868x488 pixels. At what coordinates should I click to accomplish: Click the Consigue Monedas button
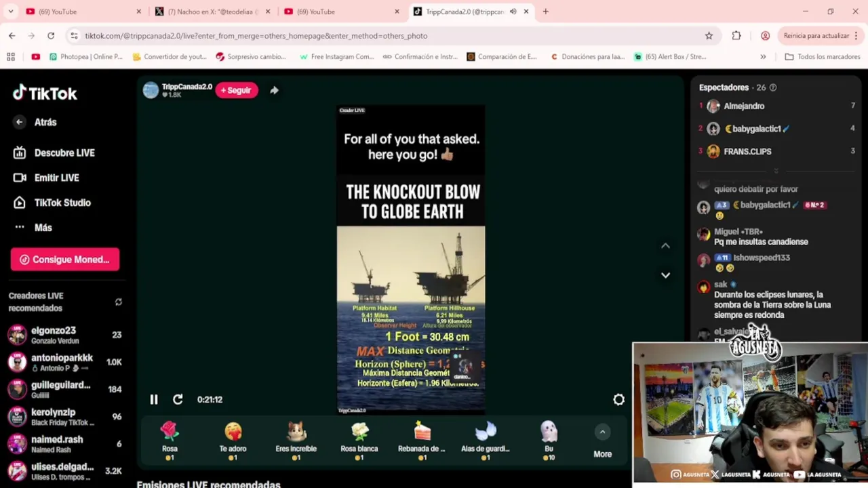(x=65, y=260)
